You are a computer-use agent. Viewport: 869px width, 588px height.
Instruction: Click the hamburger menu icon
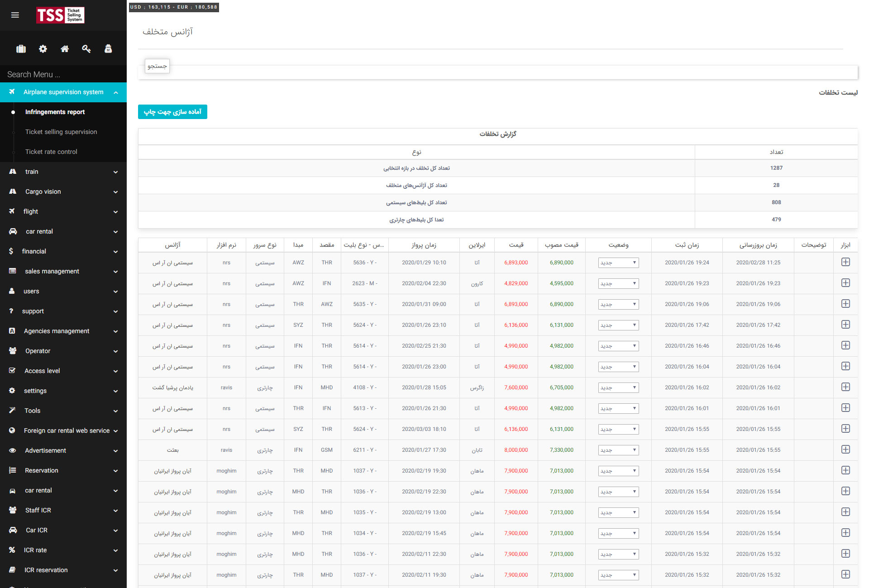tap(15, 15)
